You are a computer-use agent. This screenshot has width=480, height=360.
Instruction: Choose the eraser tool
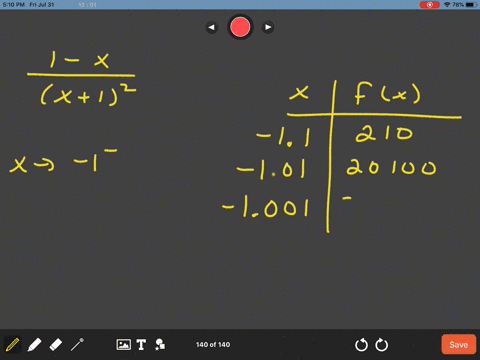(56, 344)
